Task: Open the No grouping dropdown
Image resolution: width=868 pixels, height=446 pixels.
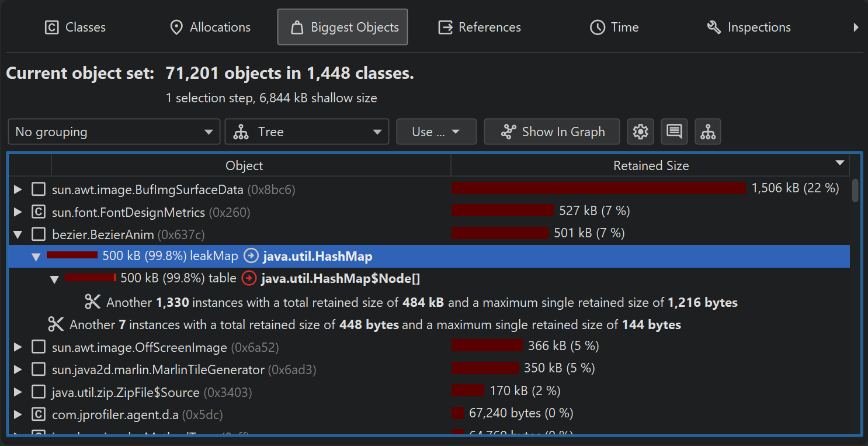Action: coord(114,132)
